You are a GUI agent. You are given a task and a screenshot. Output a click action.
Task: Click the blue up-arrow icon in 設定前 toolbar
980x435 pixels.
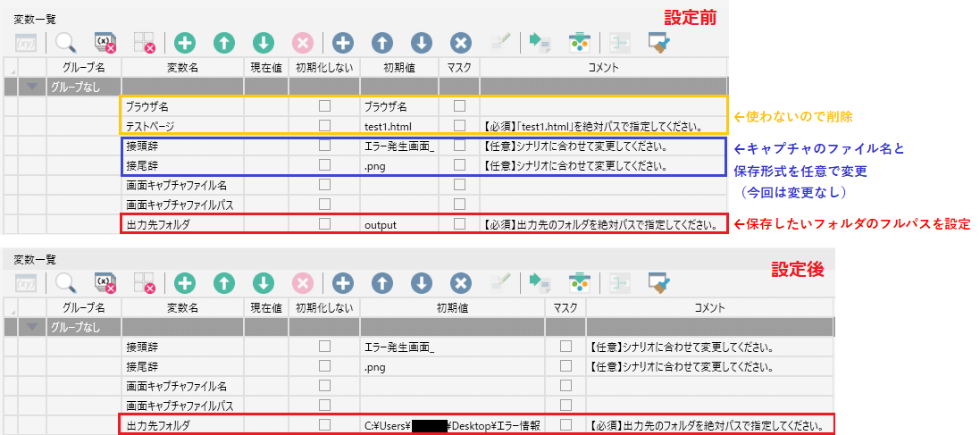click(381, 43)
